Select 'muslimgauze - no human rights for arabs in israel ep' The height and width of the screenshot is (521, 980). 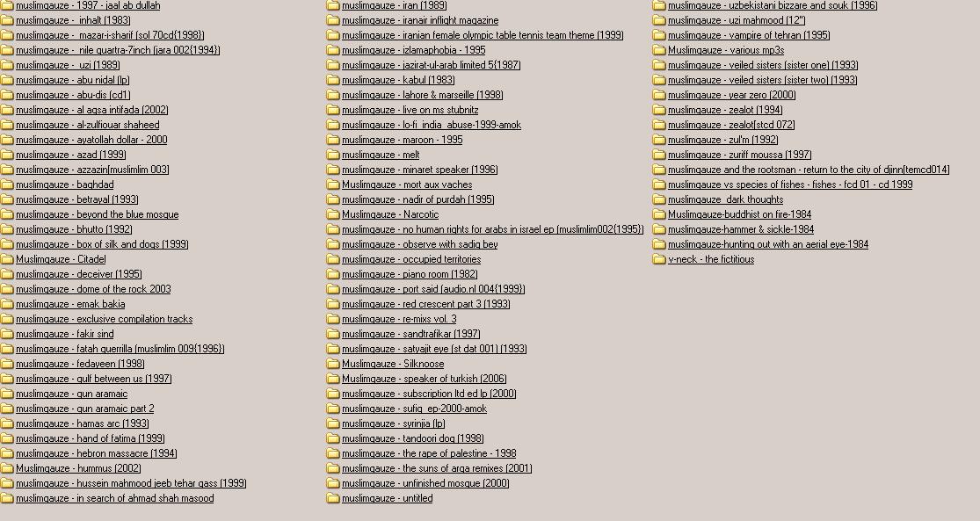click(x=492, y=229)
